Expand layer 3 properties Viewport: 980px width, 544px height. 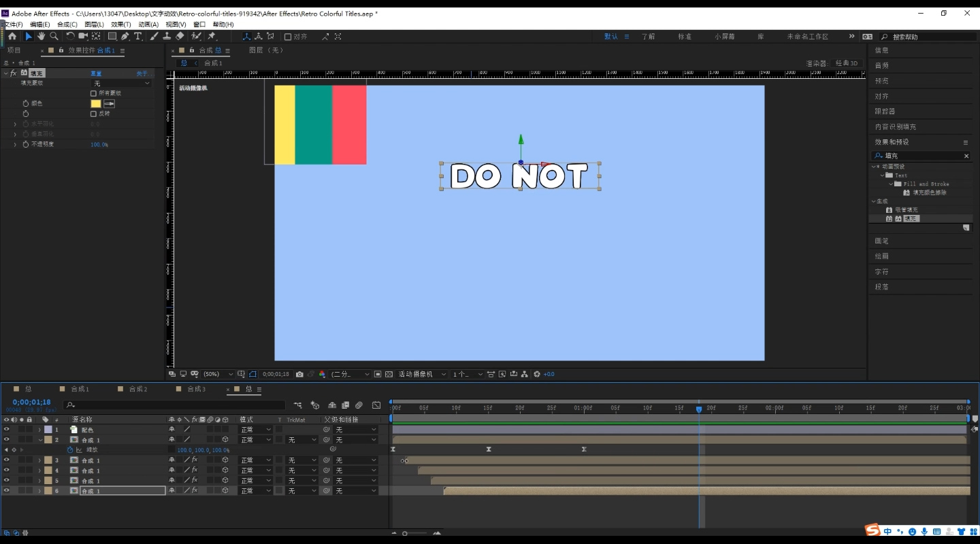[x=39, y=460]
